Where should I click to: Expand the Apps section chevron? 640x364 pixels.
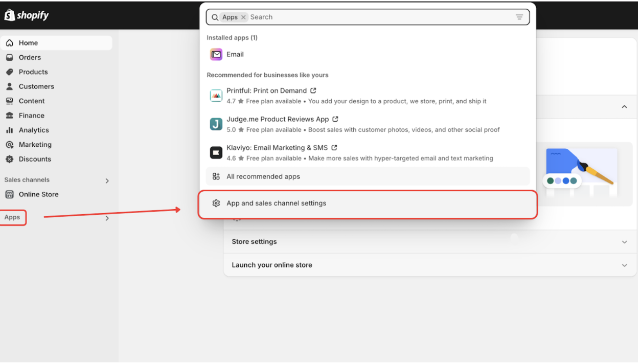(x=107, y=218)
